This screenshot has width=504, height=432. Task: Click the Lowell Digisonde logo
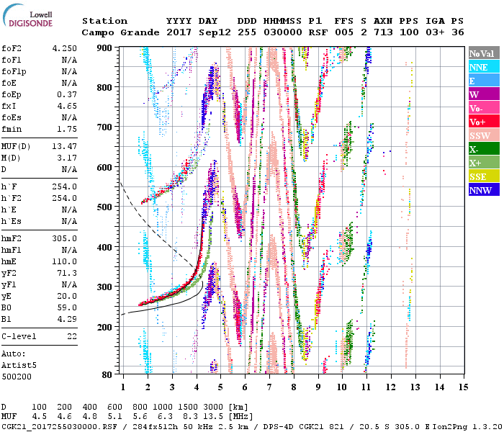click(27, 15)
